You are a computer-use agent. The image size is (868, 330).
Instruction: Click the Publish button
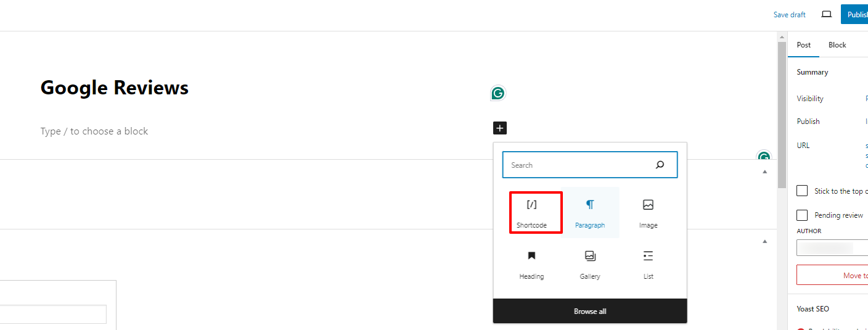pos(854,14)
